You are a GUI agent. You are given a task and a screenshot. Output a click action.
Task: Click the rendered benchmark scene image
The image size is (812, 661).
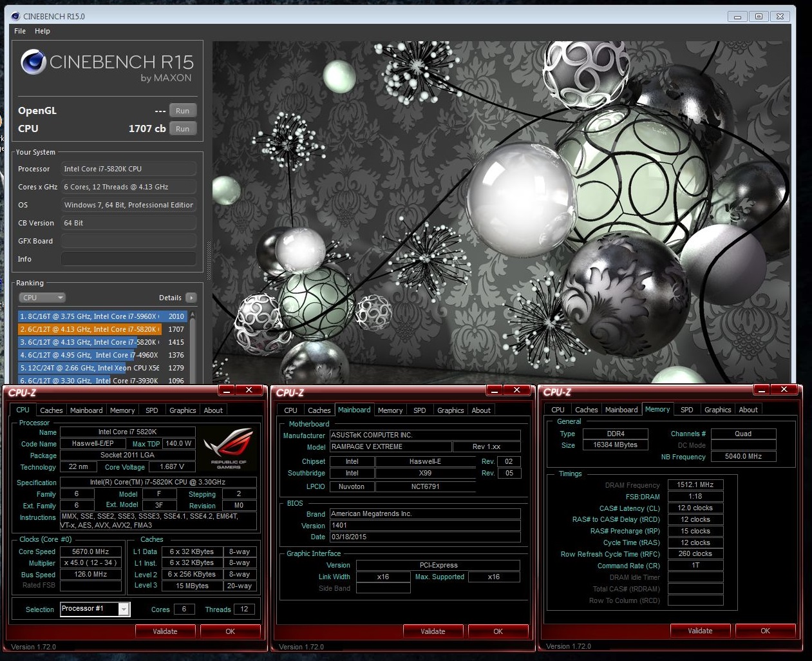pos(501,213)
